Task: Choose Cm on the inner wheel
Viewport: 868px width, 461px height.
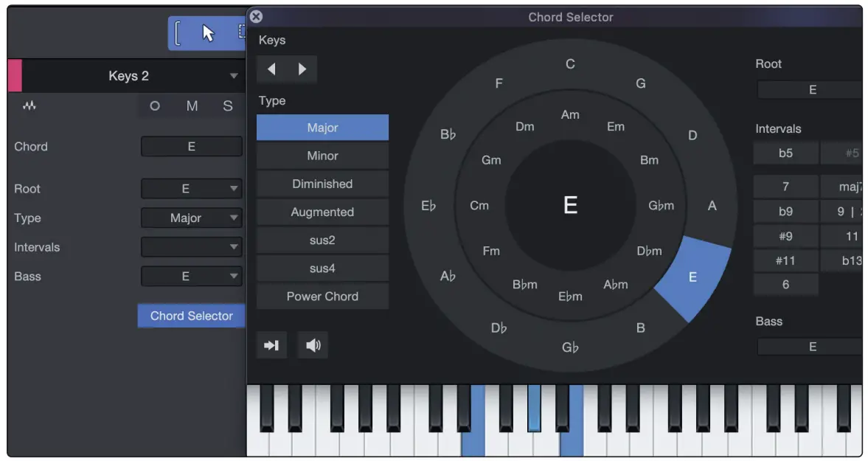Action: pyautogui.click(x=479, y=206)
